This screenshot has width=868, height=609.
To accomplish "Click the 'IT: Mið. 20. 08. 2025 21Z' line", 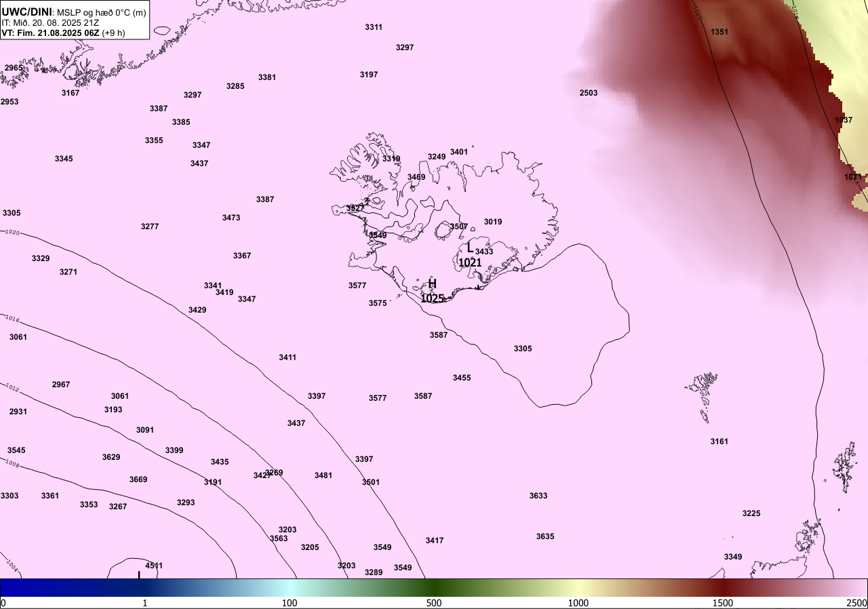I will [x=50, y=22].
